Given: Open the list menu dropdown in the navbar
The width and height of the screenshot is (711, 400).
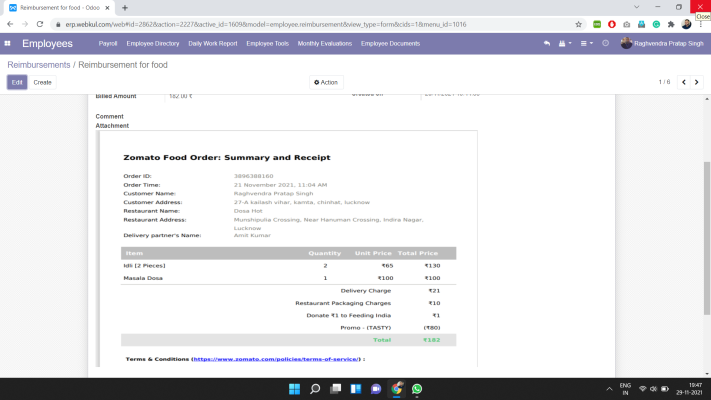Looking at the screenshot, I should tap(586, 44).
